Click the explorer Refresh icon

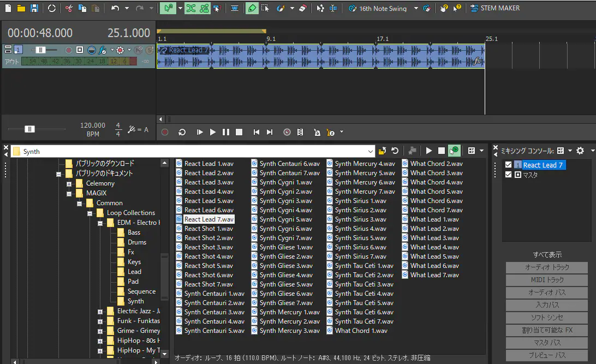click(x=394, y=151)
